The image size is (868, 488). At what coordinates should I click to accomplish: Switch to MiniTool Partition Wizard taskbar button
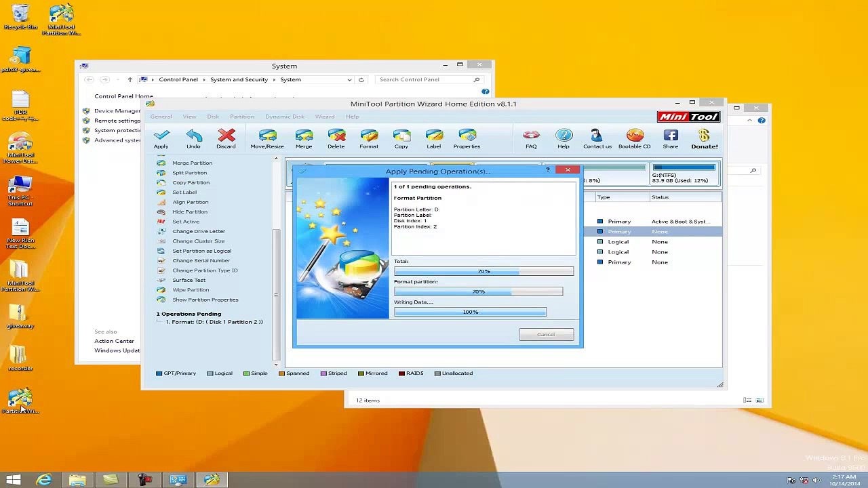point(212,480)
